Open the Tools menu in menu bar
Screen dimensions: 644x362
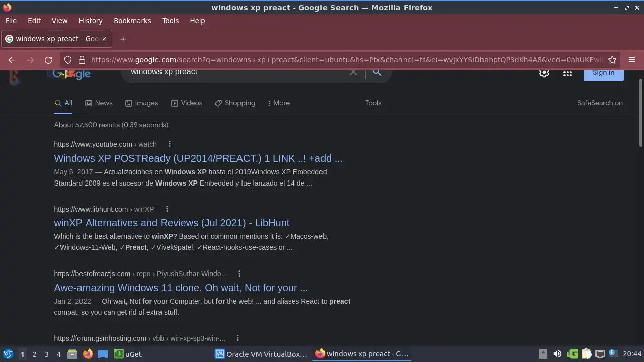[170, 21]
